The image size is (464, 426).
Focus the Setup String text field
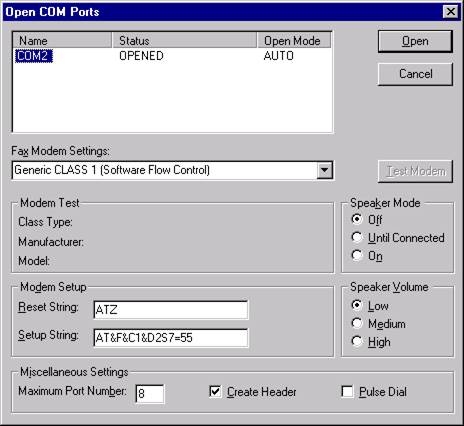pyautogui.click(x=171, y=338)
